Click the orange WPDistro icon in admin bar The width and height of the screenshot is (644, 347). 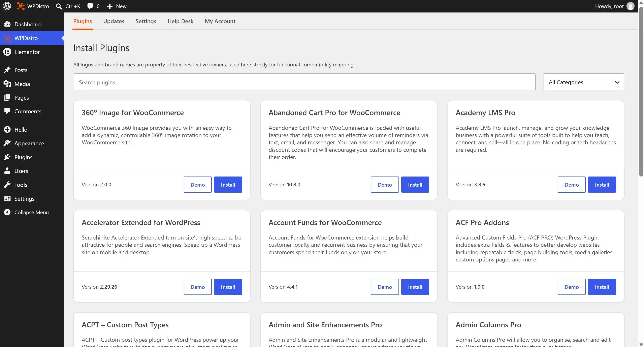click(21, 6)
